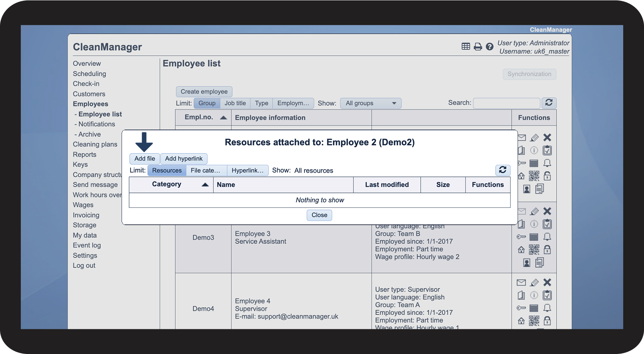The width and height of the screenshot is (644, 354).
Task: Delete Employee 3 using X icon
Action: [547, 211]
